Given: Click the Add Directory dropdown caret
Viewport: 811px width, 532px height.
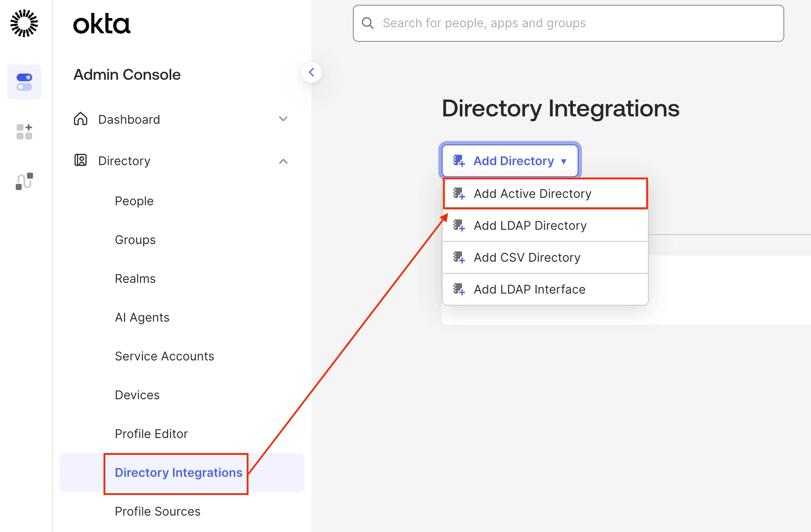Looking at the screenshot, I should (x=564, y=161).
